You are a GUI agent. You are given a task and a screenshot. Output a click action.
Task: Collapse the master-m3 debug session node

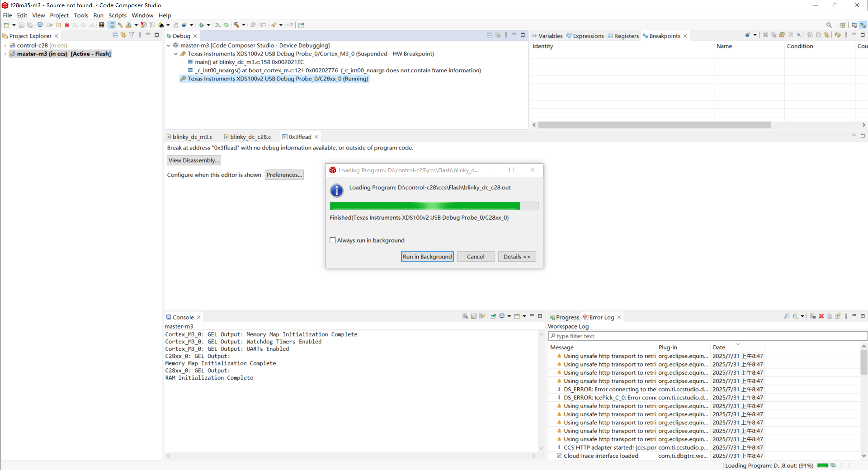coord(169,46)
